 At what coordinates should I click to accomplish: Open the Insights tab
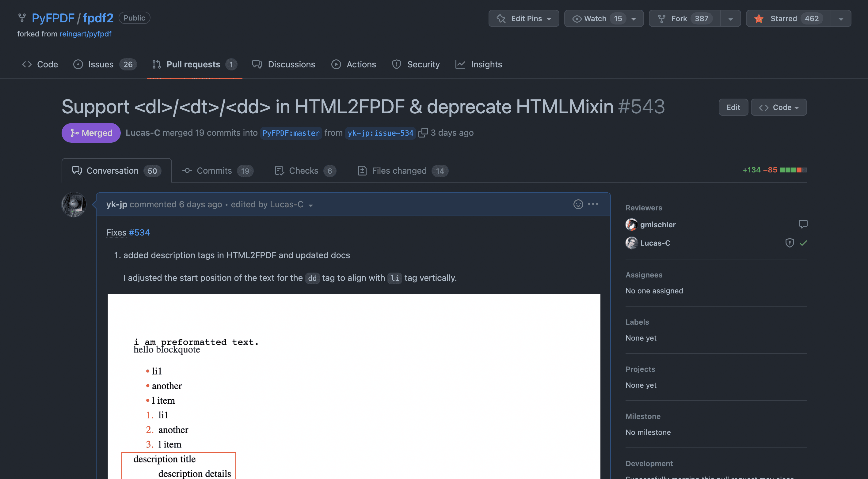tap(478, 64)
